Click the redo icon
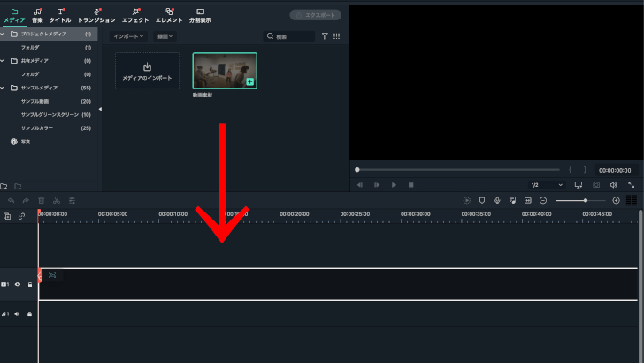Viewport: 644px width, 363px height. tap(26, 201)
